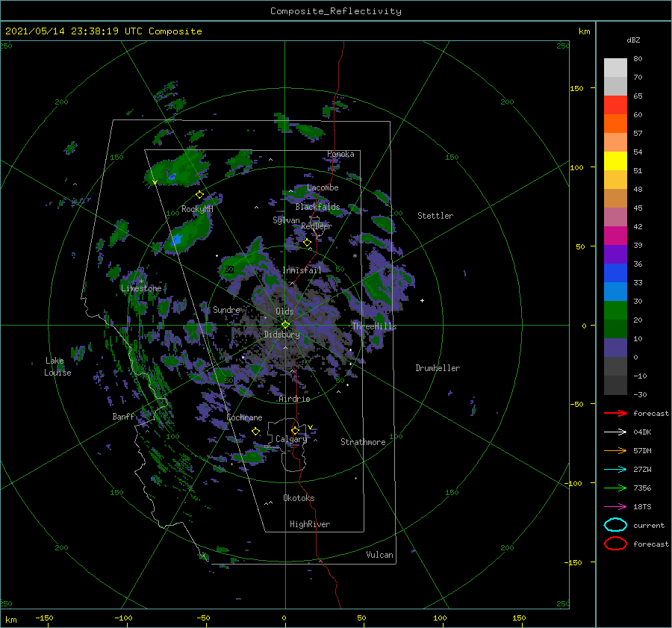672x628 pixels.
Task: Click the '04DK' legend text
Action: (642, 432)
